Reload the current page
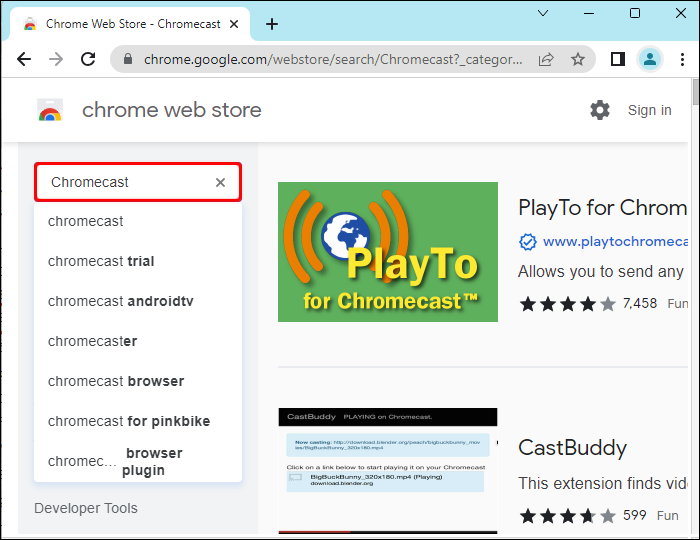The image size is (700, 540). 88,59
